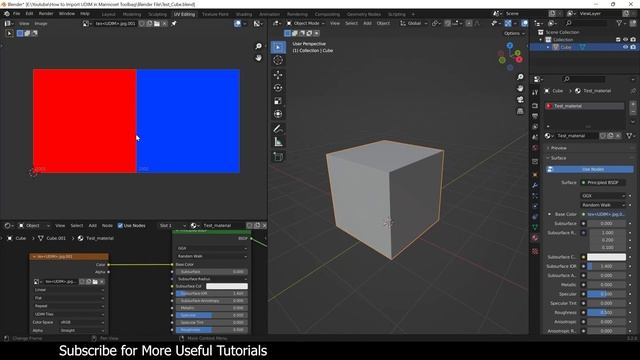Toggle Collection visibility eye in outliner
The image size is (640, 360).
pyautogui.click(x=625, y=40)
